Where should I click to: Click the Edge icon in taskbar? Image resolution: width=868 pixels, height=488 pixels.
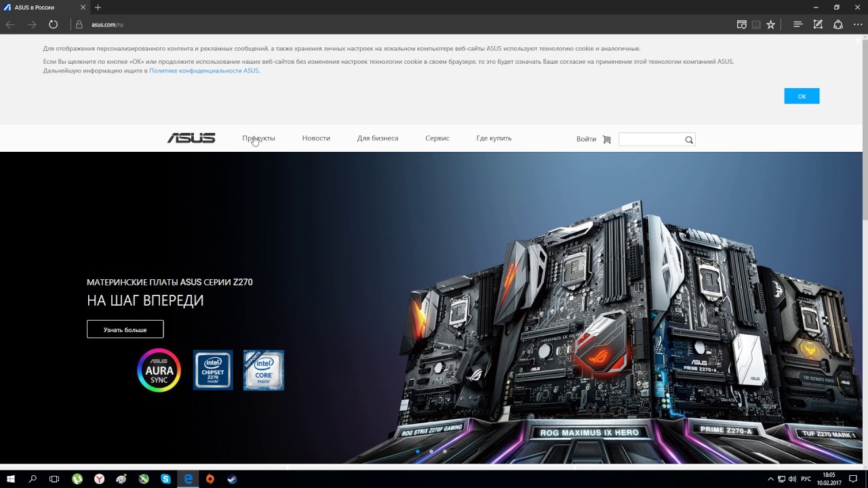coord(188,479)
